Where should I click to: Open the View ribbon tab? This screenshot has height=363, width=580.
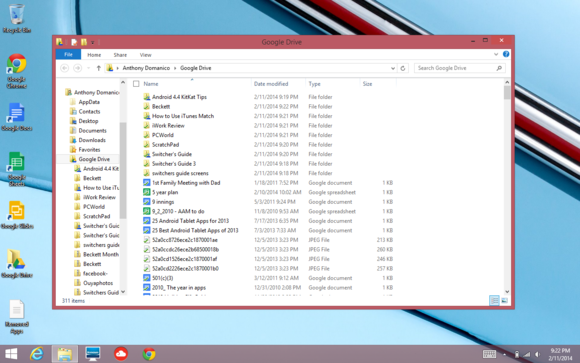[145, 55]
